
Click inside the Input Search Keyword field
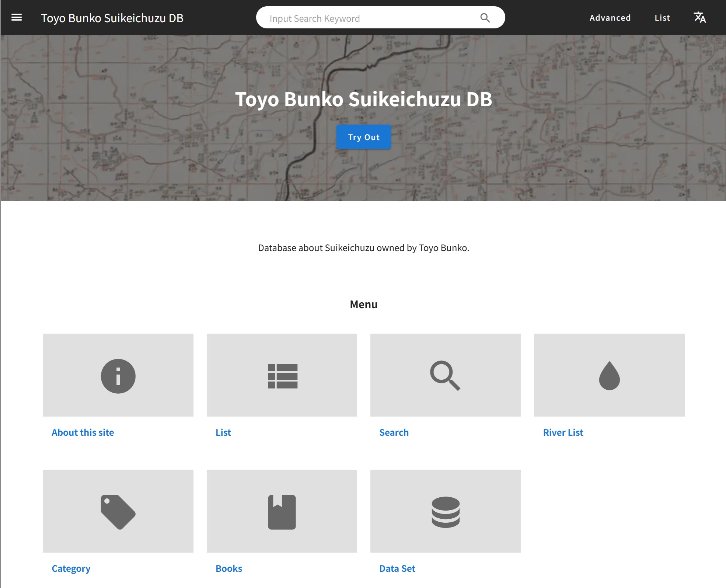coord(350,17)
